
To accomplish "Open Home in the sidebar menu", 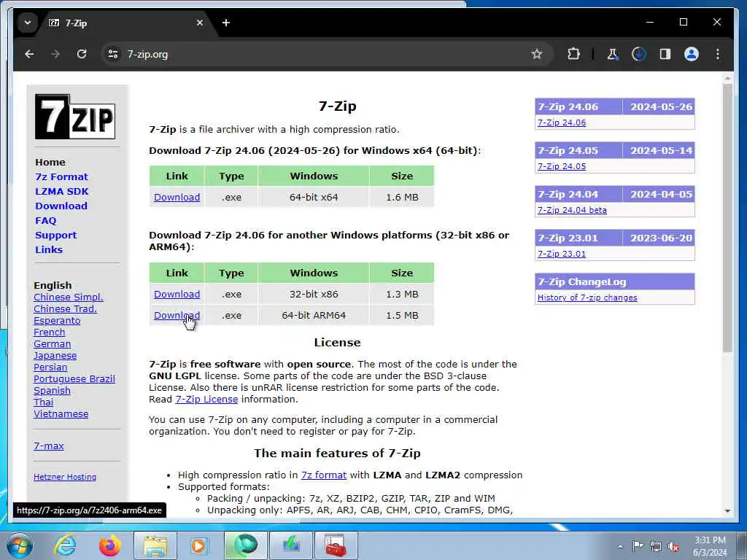I will pos(50,163).
